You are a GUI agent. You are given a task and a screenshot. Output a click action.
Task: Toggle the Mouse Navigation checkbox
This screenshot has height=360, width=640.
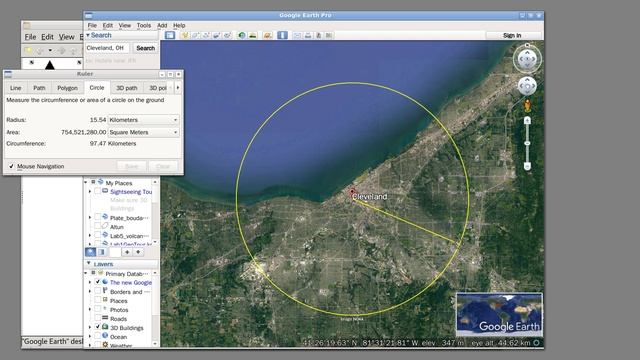coord(11,167)
